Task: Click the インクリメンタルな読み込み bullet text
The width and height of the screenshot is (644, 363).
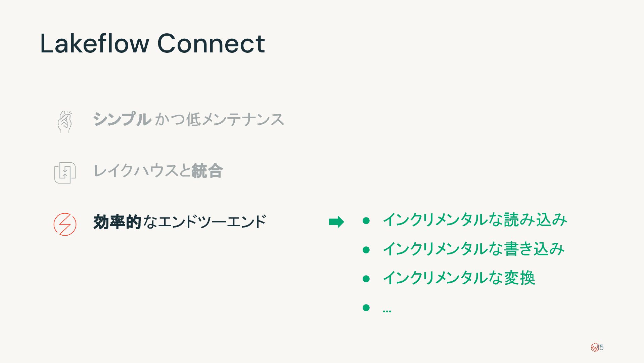Action: tap(475, 220)
